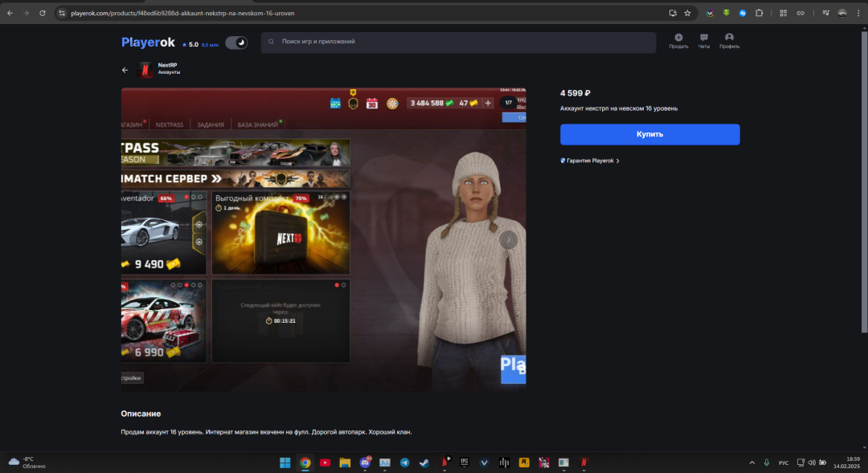Show next product image with arrow
This screenshot has width=868, height=473.
pyautogui.click(x=508, y=239)
